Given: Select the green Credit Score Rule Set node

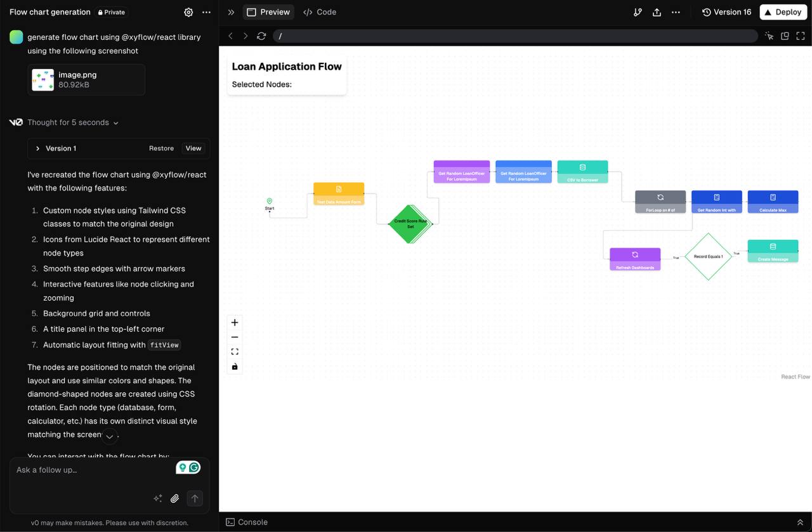Looking at the screenshot, I should pyautogui.click(x=410, y=224).
